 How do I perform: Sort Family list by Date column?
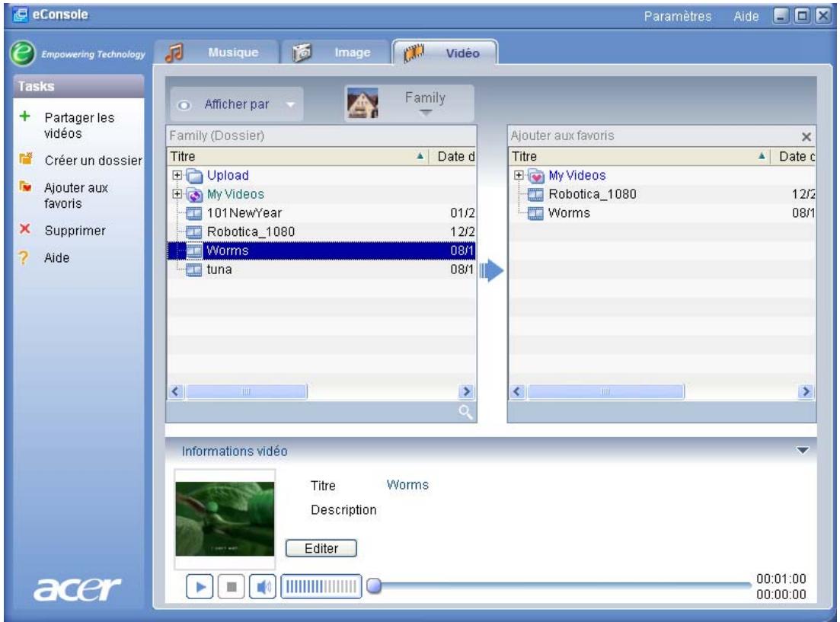click(452, 156)
